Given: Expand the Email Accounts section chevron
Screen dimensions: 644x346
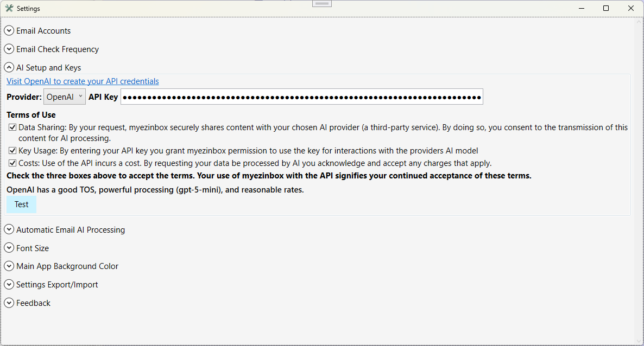Looking at the screenshot, I should click(9, 31).
